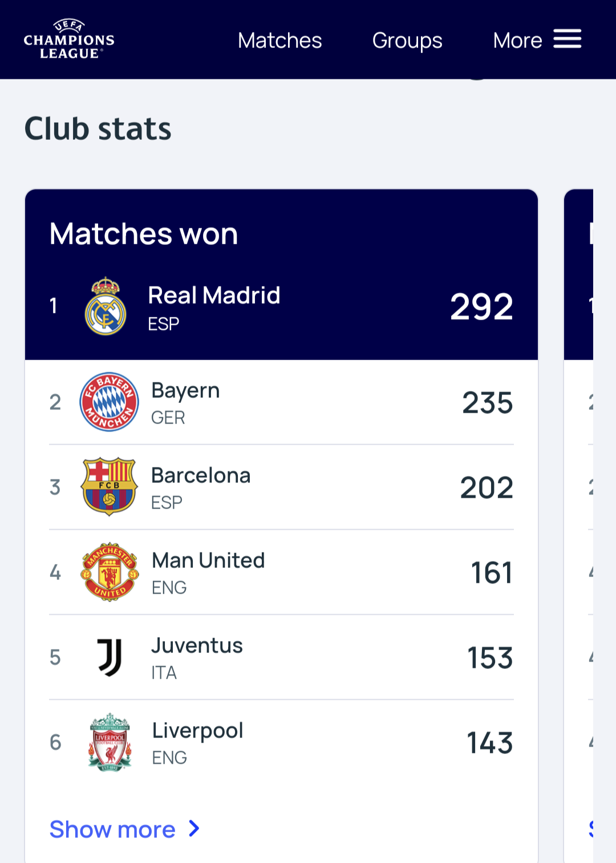Click the Juventus logo

point(110,657)
